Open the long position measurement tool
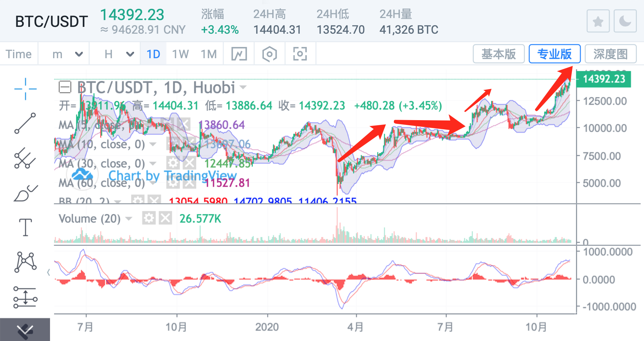 [26, 297]
